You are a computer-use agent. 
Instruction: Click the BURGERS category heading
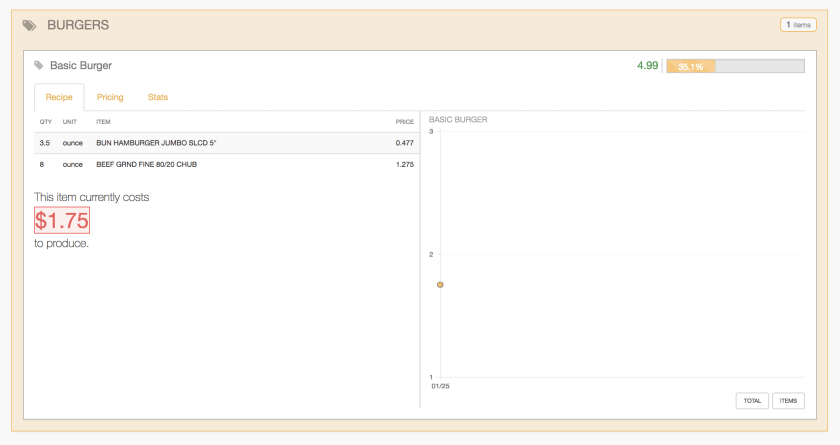[x=78, y=25]
